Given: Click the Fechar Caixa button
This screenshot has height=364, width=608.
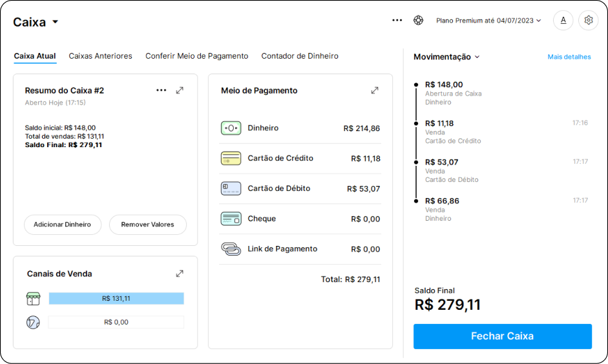Looking at the screenshot, I should [x=502, y=336].
